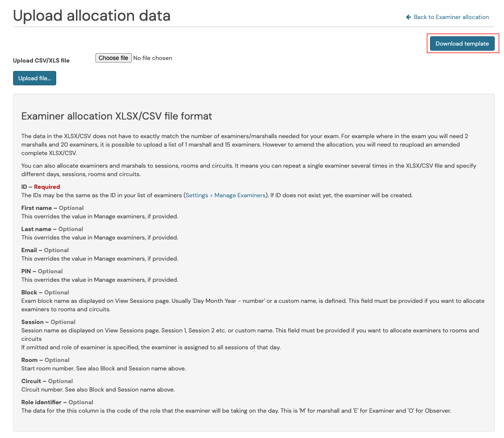Click the 'First name – Optional' label

click(52, 208)
